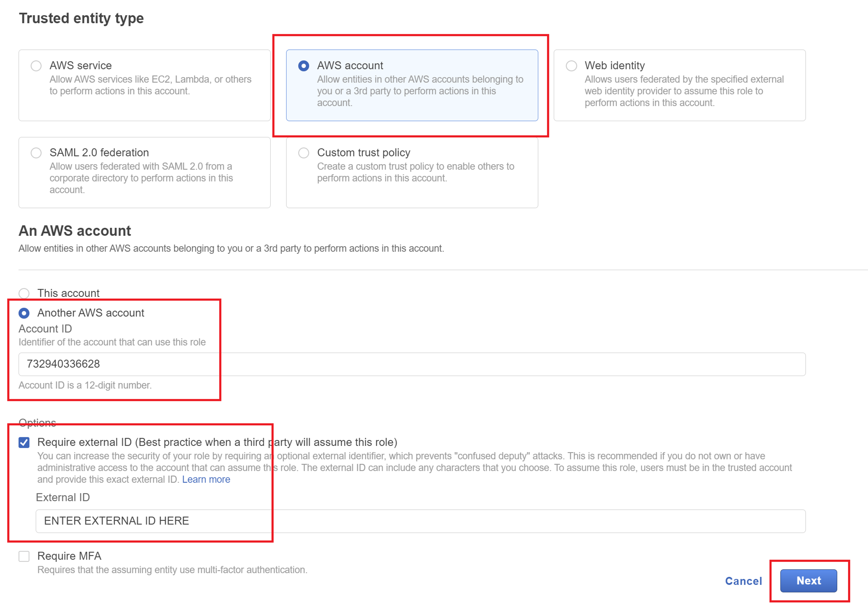Click the AWS service card description
This screenshot has height=611, width=868.
150,85
